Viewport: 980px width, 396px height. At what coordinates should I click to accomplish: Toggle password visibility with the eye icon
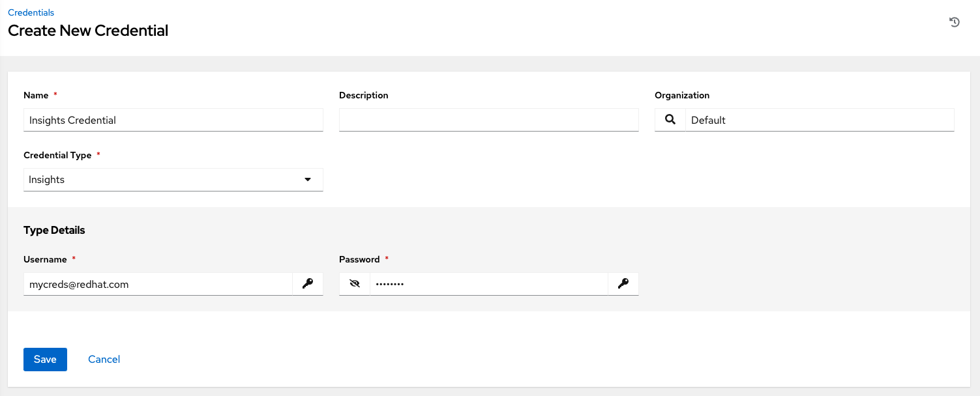coord(355,283)
